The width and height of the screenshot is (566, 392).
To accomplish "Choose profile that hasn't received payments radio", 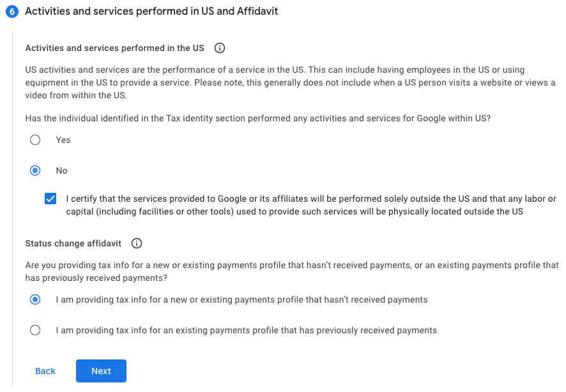I will [35, 299].
